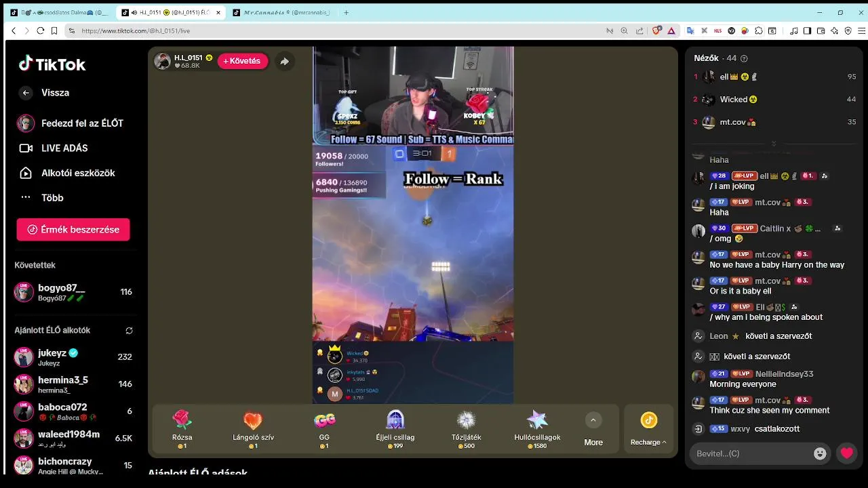
Task: Open followed channel bogyo87__
Action: pos(73,292)
